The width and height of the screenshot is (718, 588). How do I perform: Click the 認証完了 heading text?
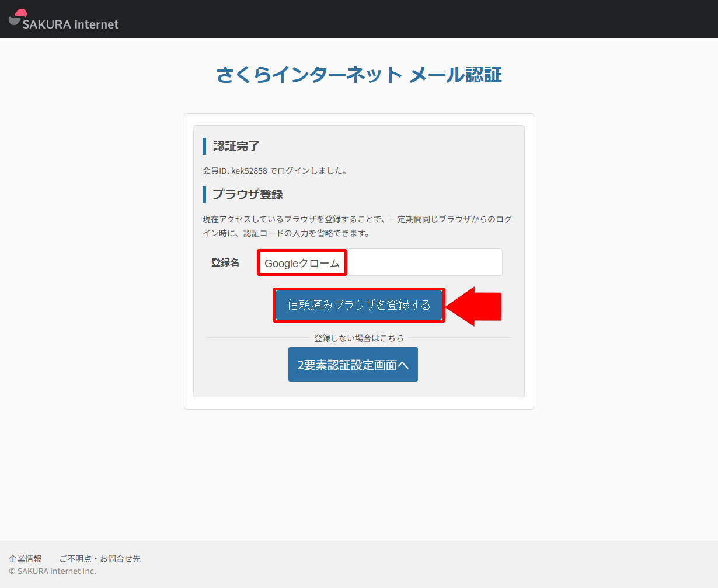click(x=236, y=146)
